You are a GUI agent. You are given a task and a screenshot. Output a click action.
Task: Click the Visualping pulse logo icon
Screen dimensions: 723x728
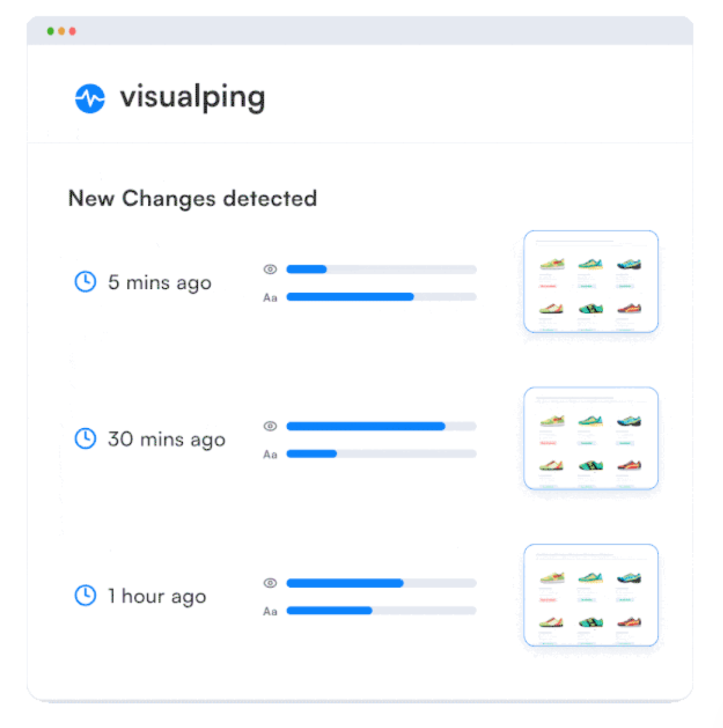point(90,98)
